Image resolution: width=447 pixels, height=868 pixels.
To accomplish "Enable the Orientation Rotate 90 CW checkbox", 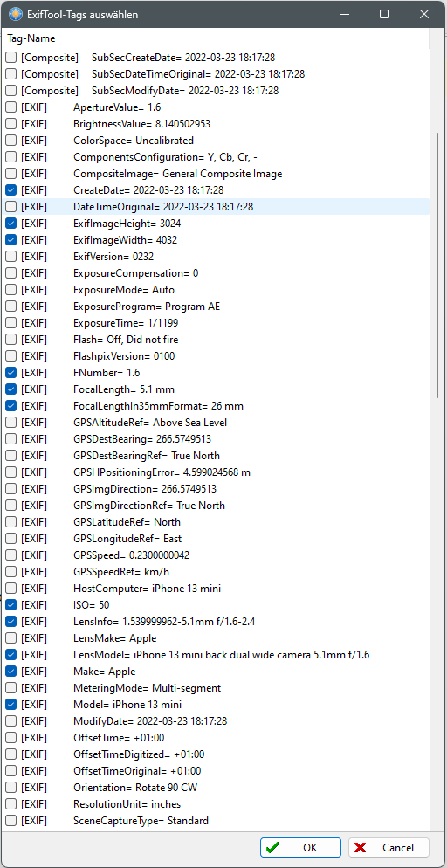I will [11, 788].
